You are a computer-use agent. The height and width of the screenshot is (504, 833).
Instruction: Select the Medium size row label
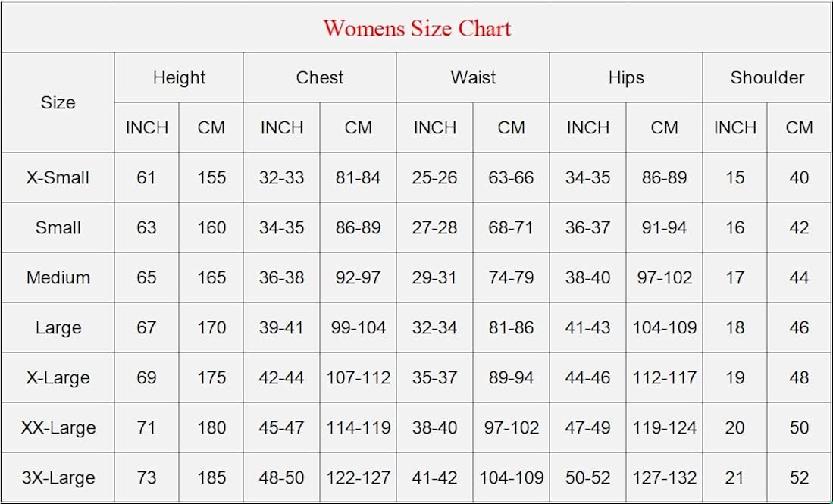[58, 277]
